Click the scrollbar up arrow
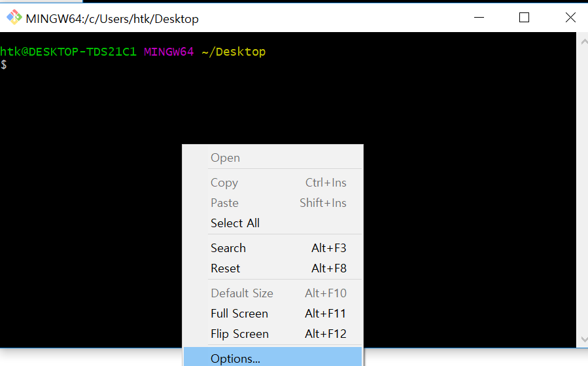Image resolution: width=588 pixels, height=366 pixels. 584,41
